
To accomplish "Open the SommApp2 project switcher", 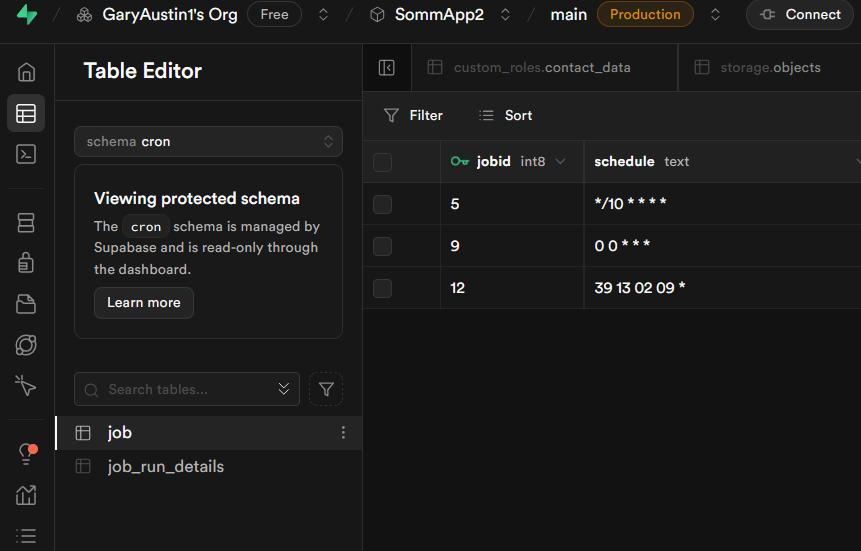I will tap(505, 15).
